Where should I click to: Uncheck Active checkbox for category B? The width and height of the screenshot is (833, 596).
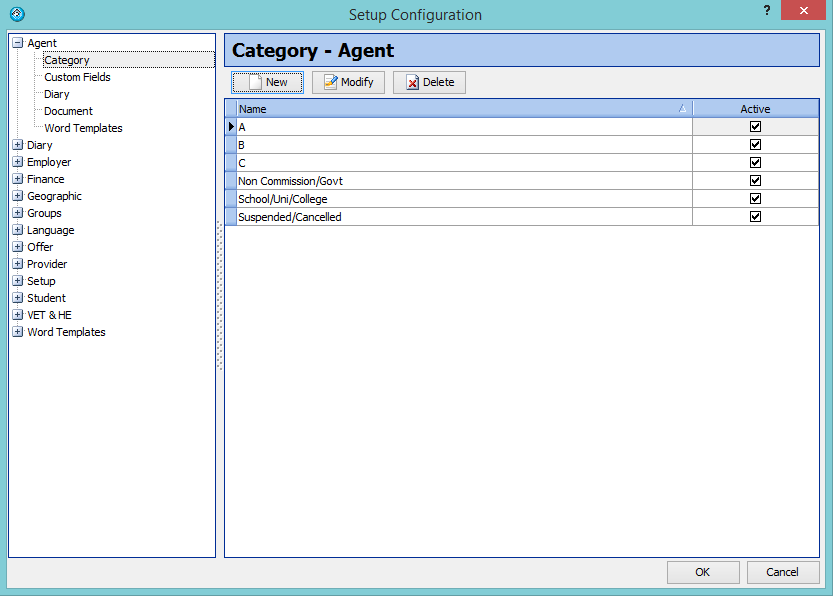755,145
